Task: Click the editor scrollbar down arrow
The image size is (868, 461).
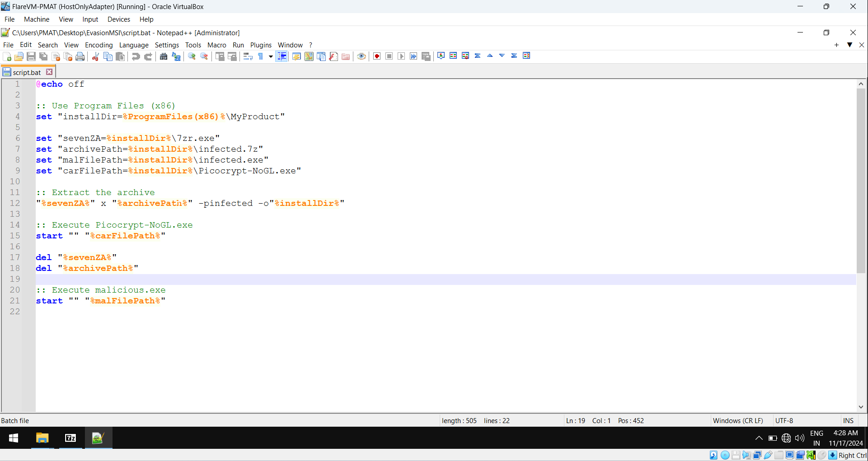Action: (861, 407)
